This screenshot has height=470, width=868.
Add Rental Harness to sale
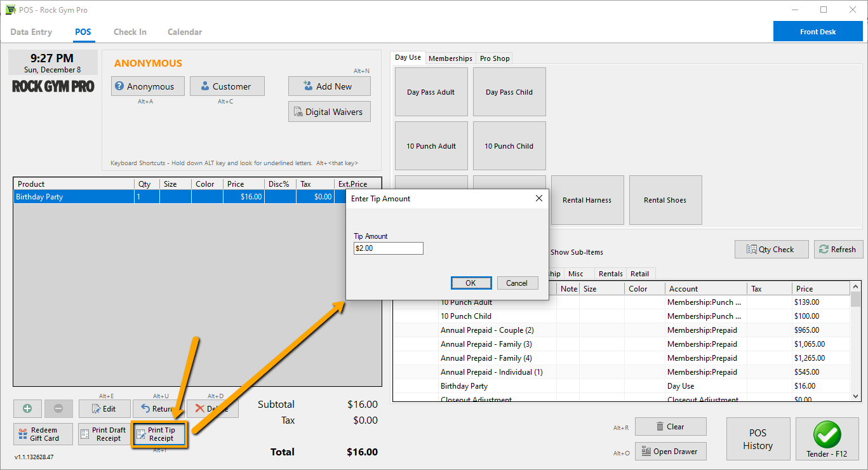[x=587, y=200]
